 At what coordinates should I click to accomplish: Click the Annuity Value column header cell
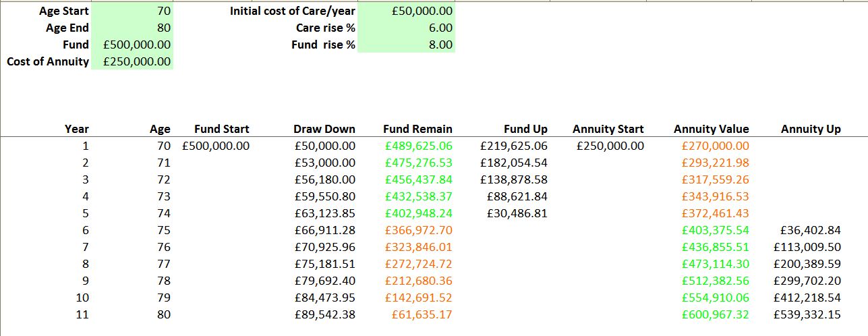[x=711, y=129]
